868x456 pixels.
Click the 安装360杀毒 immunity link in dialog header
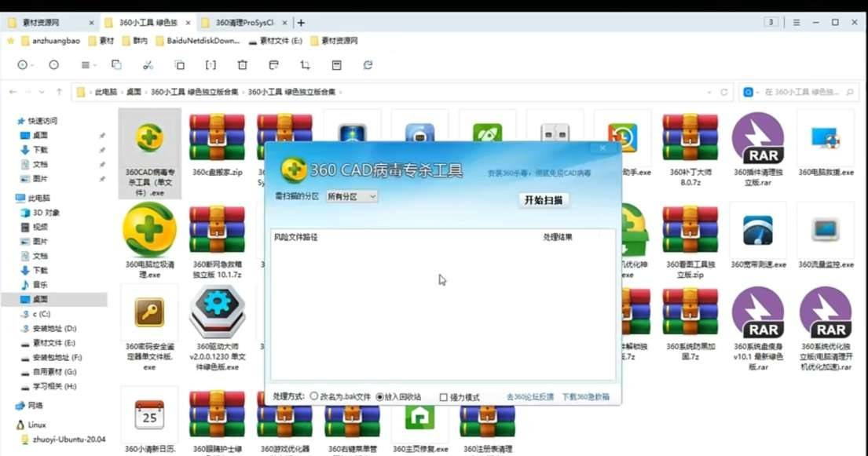[x=539, y=173]
